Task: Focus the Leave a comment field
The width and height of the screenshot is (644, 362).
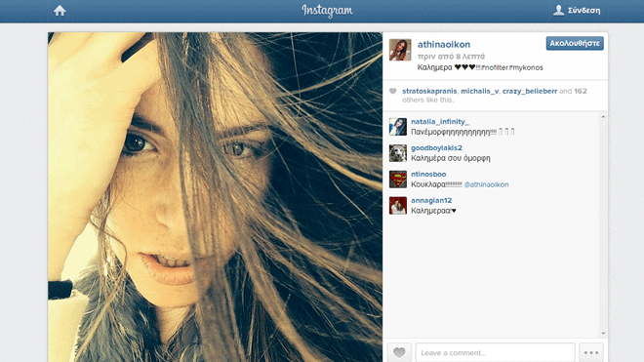Action: coord(496,352)
